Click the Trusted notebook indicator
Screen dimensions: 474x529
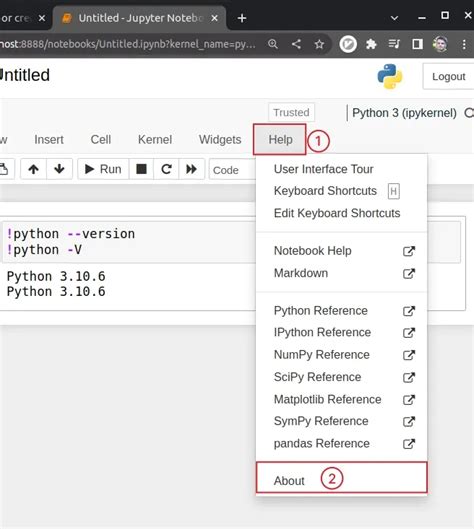click(x=291, y=112)
